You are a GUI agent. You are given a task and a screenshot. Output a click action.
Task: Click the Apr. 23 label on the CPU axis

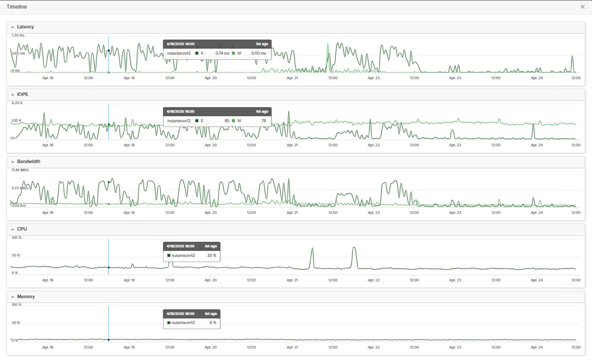coord(455,280)
